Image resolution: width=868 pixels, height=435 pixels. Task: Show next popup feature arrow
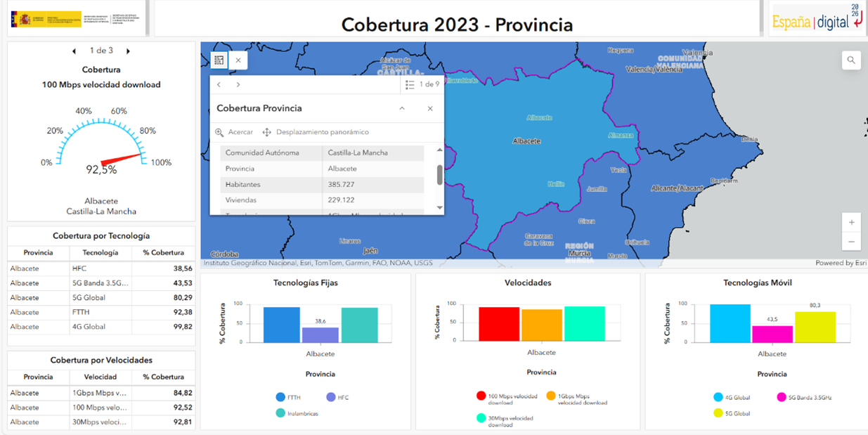click(x=238, y=84)
